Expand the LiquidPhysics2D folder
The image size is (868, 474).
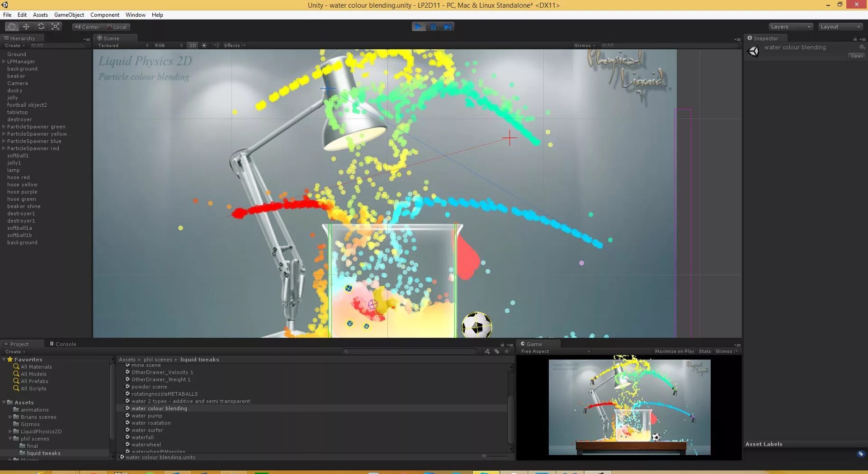[10, 431]
